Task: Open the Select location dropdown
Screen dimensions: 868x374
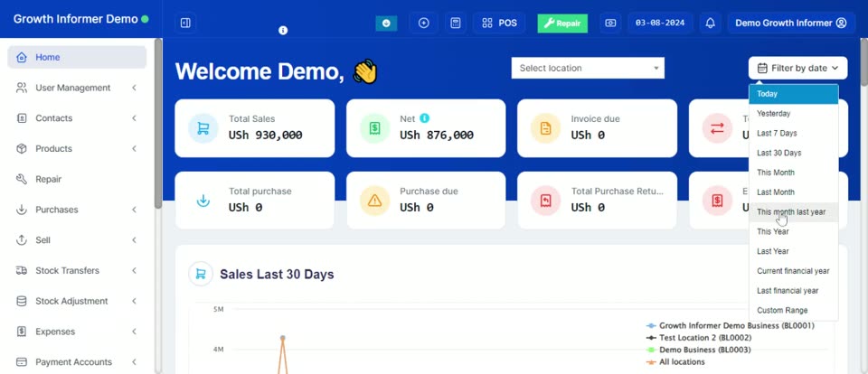Action: [588, 68]
